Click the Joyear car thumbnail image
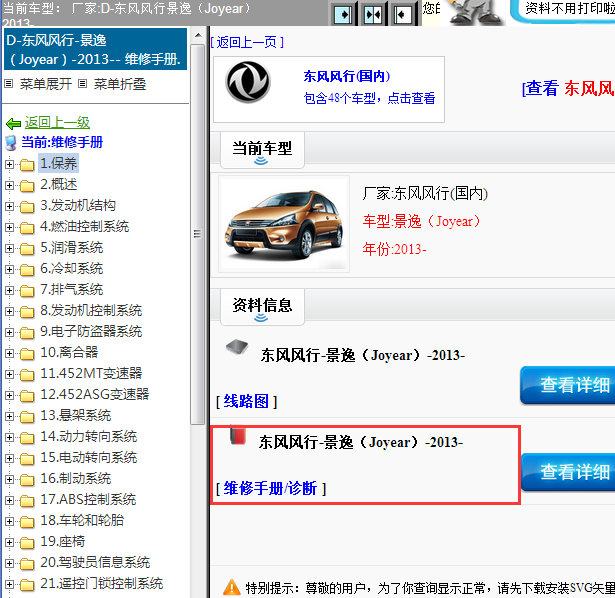Viewport: 615px width, 598px height. (284, 225)
